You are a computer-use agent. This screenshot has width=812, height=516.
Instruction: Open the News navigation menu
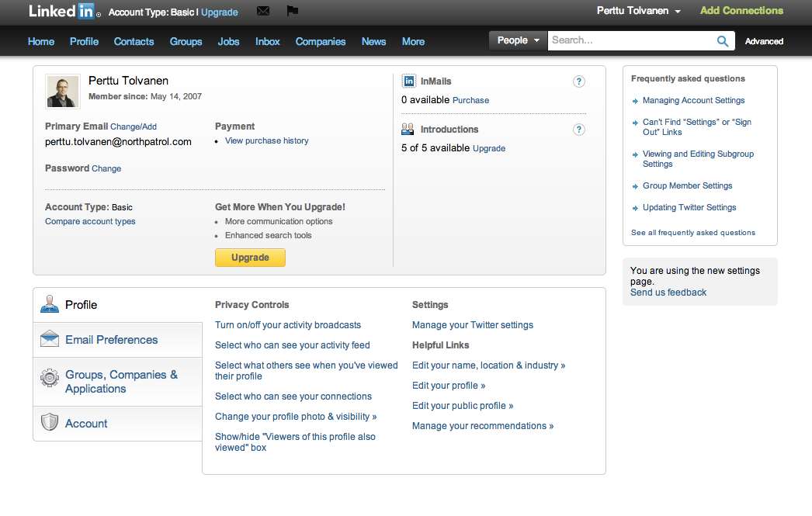(373, 41)
